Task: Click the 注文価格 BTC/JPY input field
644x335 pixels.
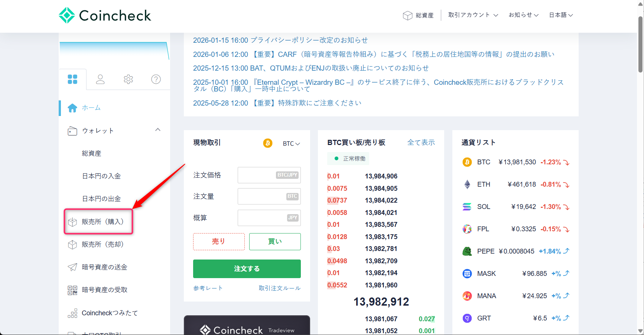Action: 269,175
